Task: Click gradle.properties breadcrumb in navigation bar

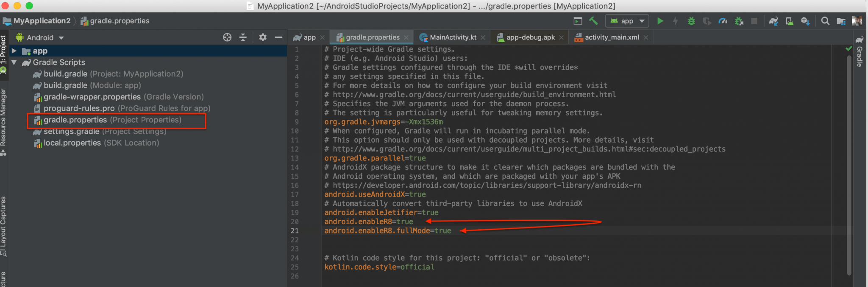Action: [115, 21]
